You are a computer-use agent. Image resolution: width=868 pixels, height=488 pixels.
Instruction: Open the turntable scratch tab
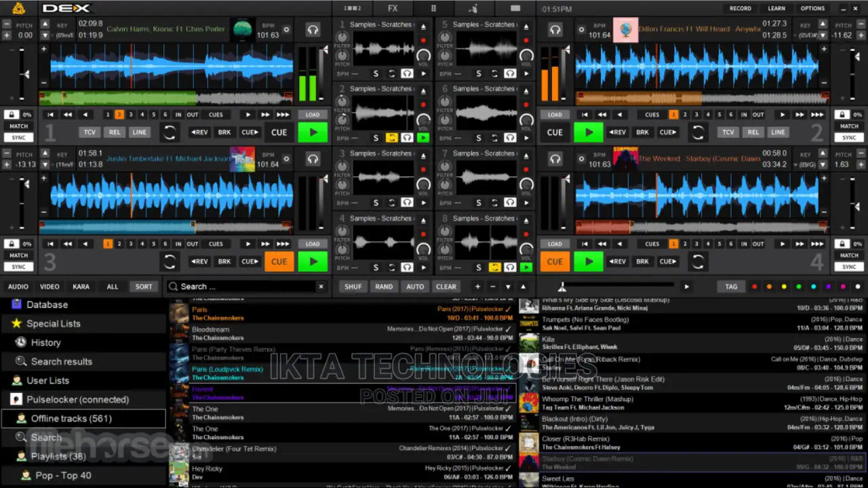474,8
